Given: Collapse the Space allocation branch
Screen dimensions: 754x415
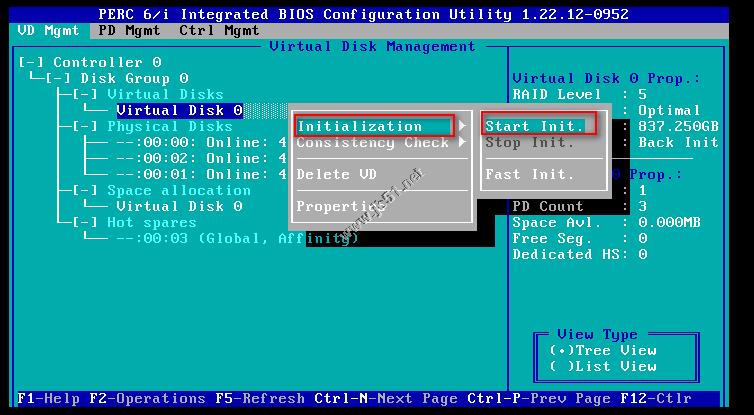Looking at the screenshot, I should (x=89, y=190).
